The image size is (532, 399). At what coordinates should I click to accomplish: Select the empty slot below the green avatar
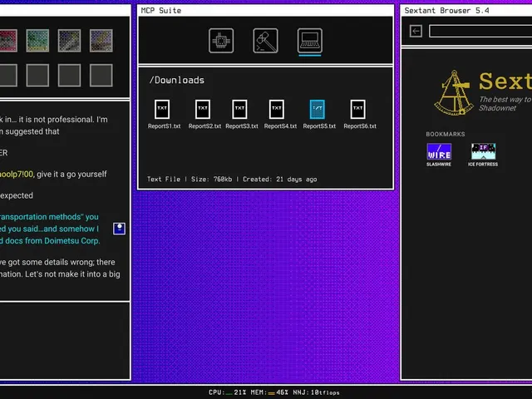37,76
